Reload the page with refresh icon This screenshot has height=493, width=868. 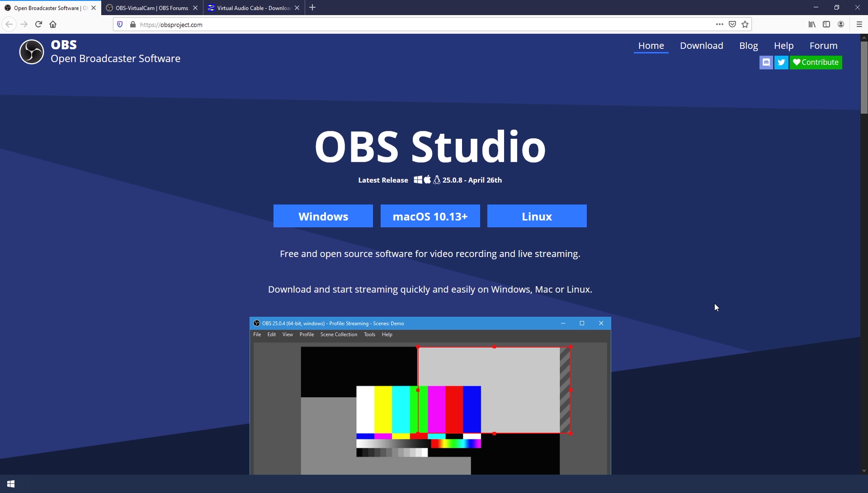(x=38, y=24)
